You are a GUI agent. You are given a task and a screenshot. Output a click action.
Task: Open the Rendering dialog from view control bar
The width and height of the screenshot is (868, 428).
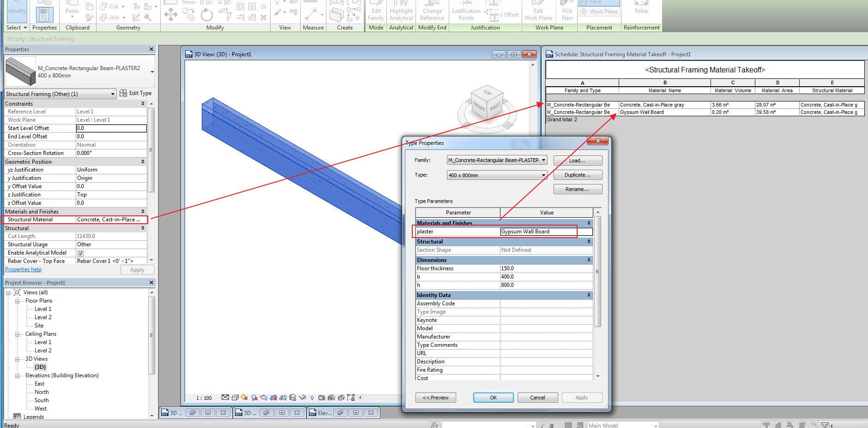263,398
